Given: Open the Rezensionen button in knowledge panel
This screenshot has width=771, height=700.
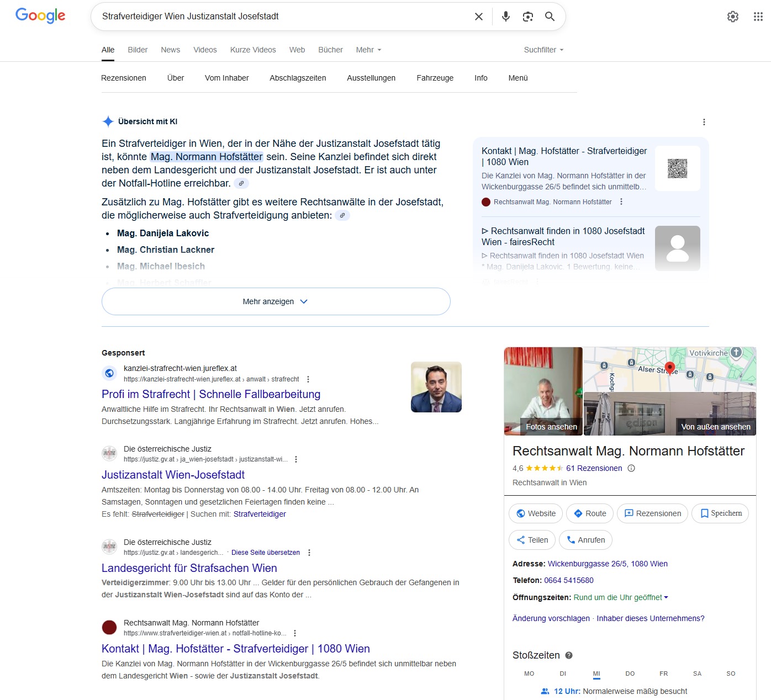Looking at the screenshot, I should coord(652,513).
